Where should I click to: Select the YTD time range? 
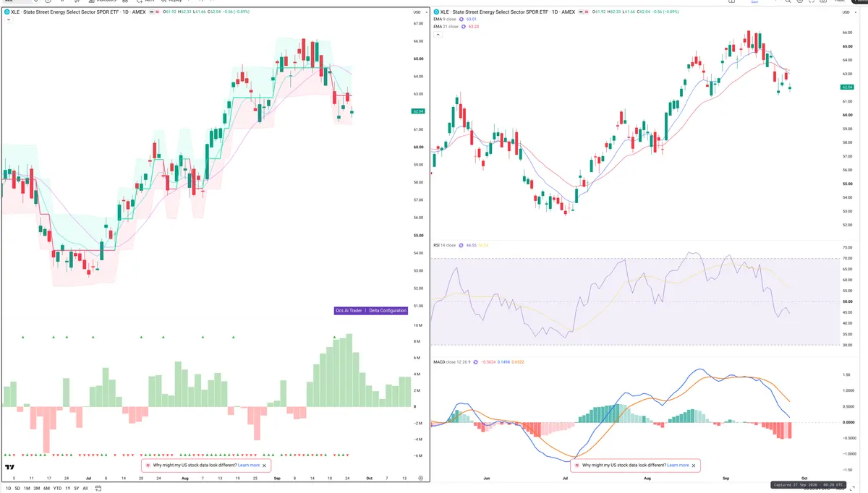tap(58, 488)
